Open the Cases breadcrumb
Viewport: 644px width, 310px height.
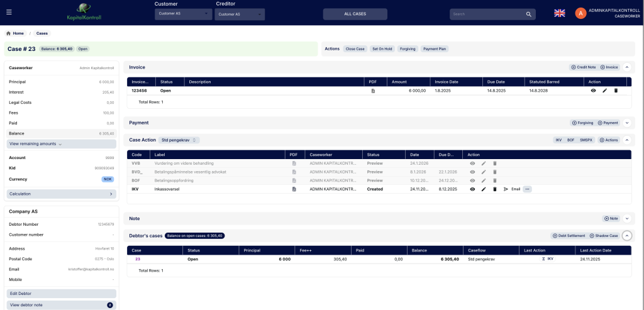pos(42,33)
